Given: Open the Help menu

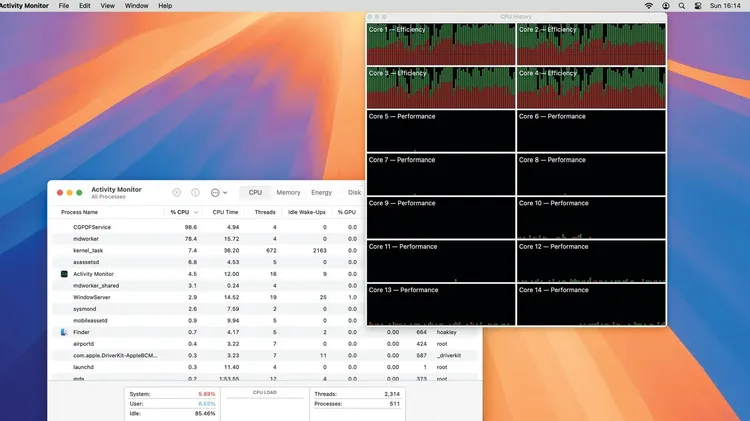Looking at the screenshot, I should (x=165, y=6).
